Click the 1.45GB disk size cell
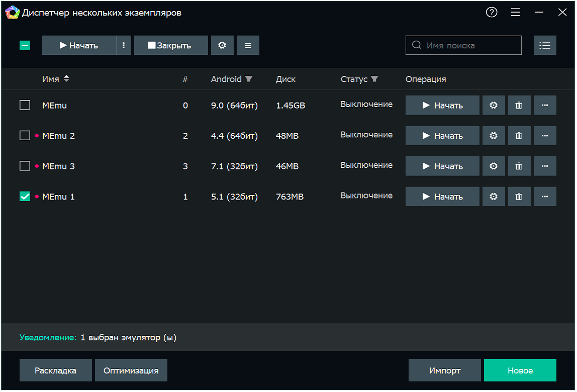Viewport: 577px width, 392px height. (x=291, y=106)
